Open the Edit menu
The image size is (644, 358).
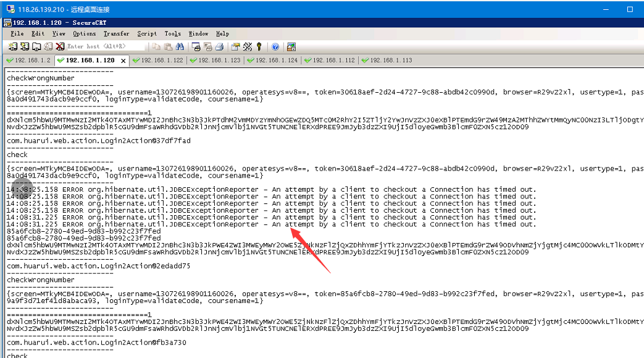38,34
